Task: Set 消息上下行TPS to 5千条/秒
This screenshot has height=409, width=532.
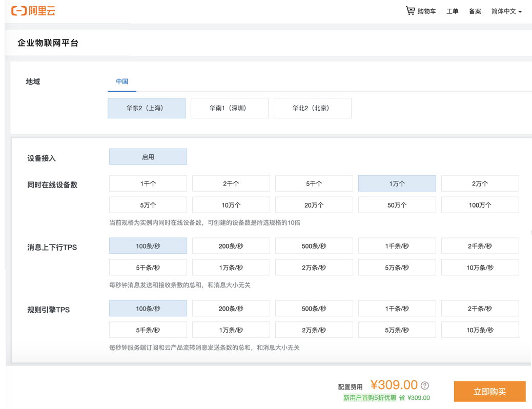Action: point(148,268)
